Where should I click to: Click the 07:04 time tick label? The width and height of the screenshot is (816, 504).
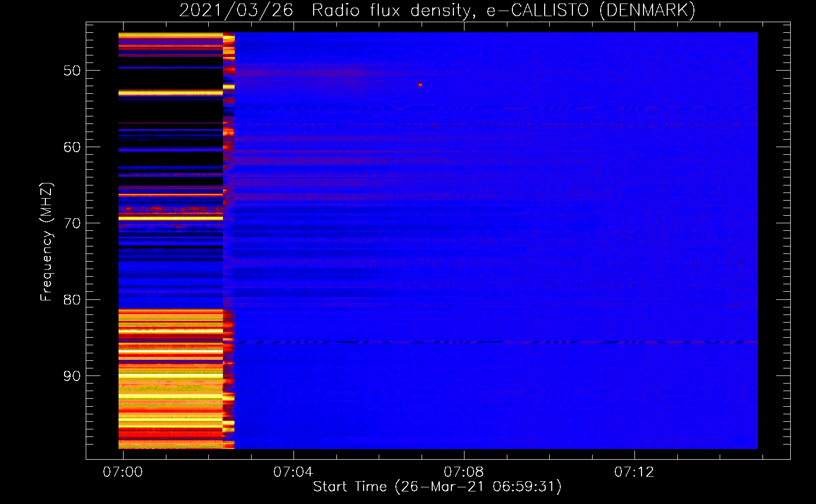293,472
